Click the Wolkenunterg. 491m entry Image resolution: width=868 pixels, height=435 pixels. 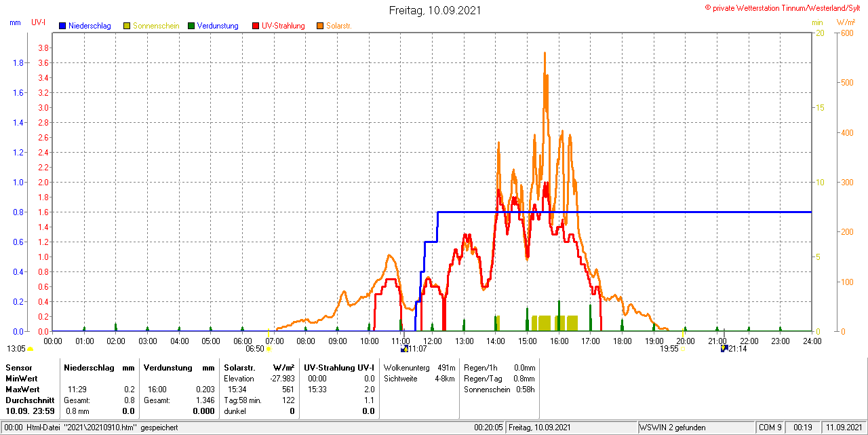coord(419,368)
